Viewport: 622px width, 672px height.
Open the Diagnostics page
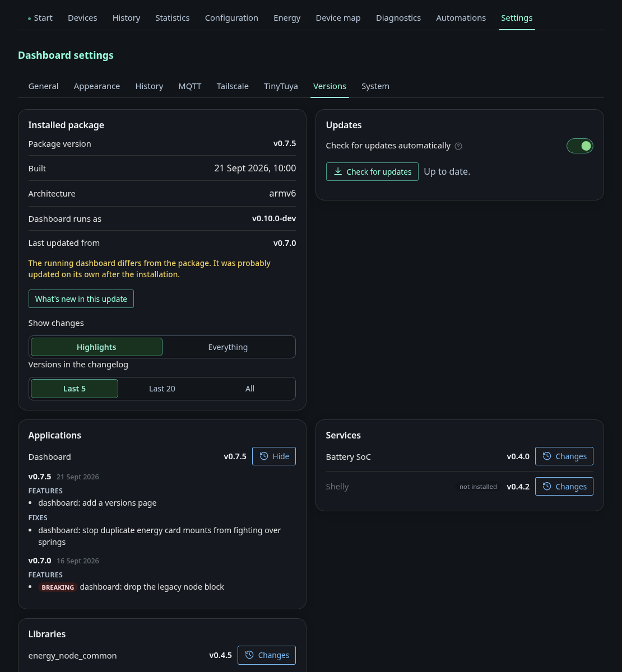pos(398,18)
